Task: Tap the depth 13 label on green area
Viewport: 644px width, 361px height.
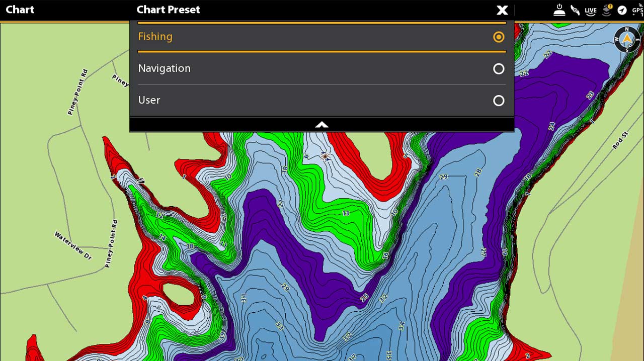Action: coord(346,214)
